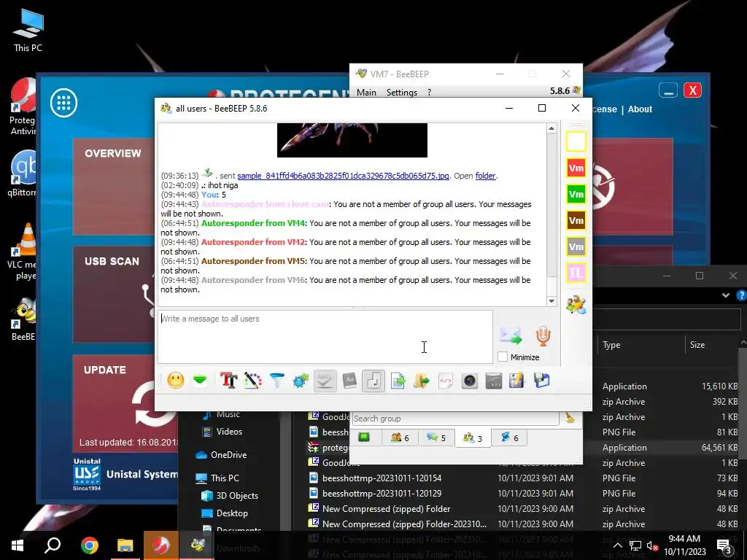The width and height of the screenshot is (747, 560).
Task: Click the dark window icon in chat toolbar
Action: [494, 381]
